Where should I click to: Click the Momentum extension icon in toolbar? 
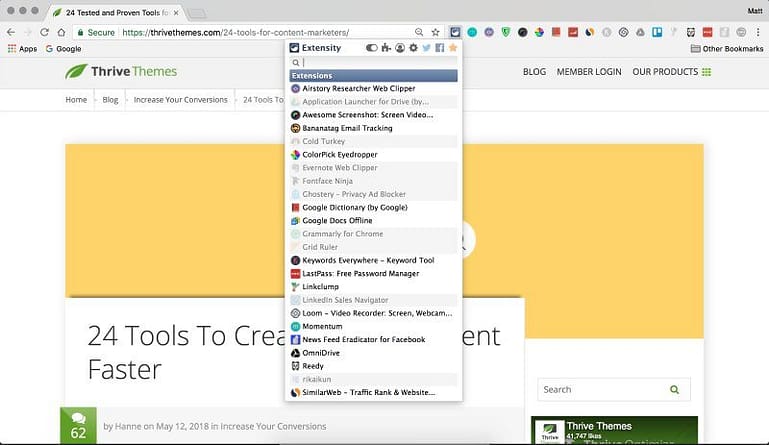472,32
